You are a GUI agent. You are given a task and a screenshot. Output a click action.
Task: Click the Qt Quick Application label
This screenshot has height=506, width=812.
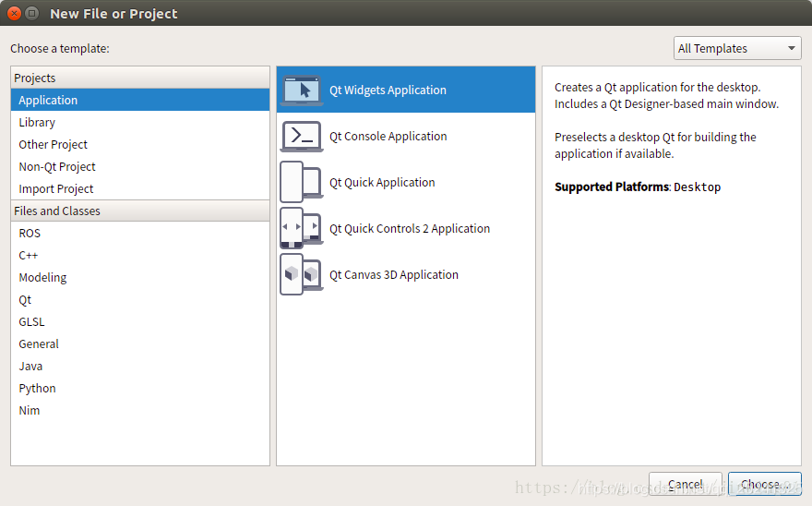[x=382, y=183]
